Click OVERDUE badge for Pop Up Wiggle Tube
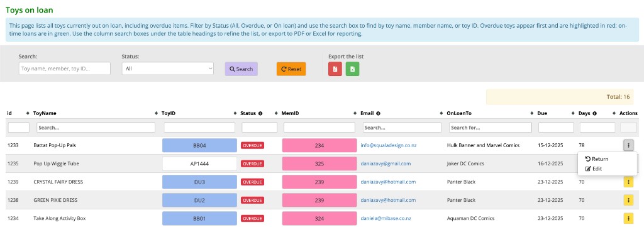The height and width of the screenshot is (227, 644). 252,163
